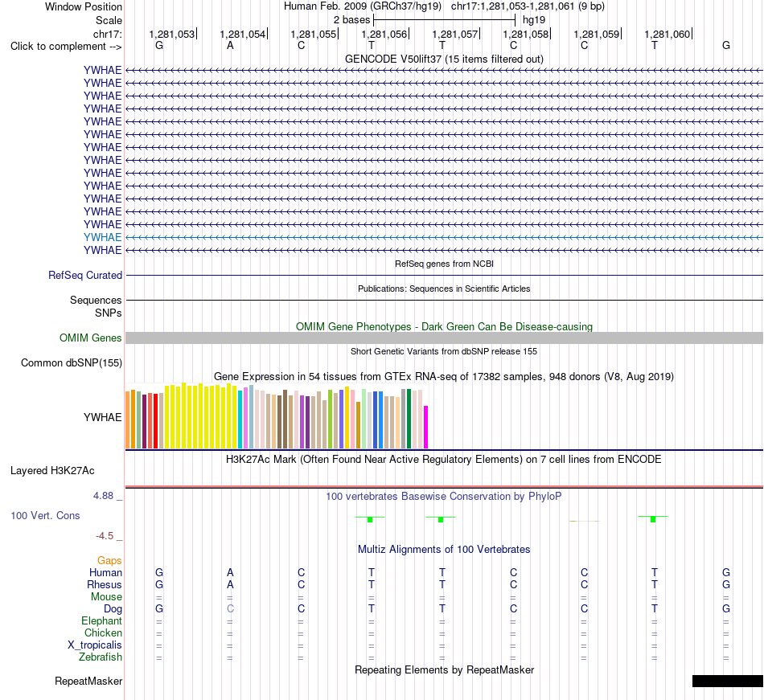Select the X_tropicalis species label
Image resolution: width=764 pixels, height=700 pixels.
(95, 645)
